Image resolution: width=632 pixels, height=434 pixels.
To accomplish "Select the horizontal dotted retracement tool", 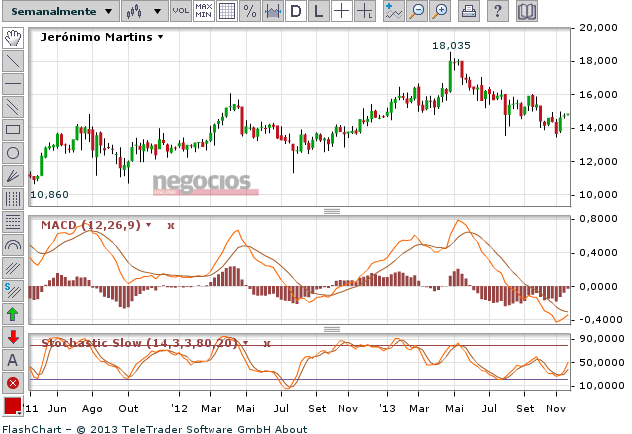I will (x=13, y=222).
